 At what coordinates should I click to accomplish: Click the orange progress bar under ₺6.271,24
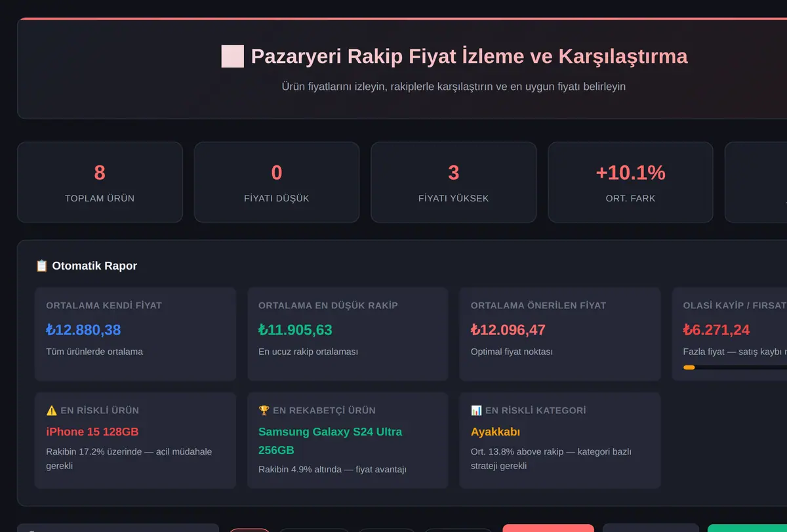click(689, 367)
